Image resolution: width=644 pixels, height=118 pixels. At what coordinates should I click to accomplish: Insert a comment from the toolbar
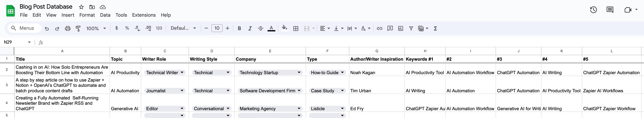pyautogui.click(x=390, y=28)
